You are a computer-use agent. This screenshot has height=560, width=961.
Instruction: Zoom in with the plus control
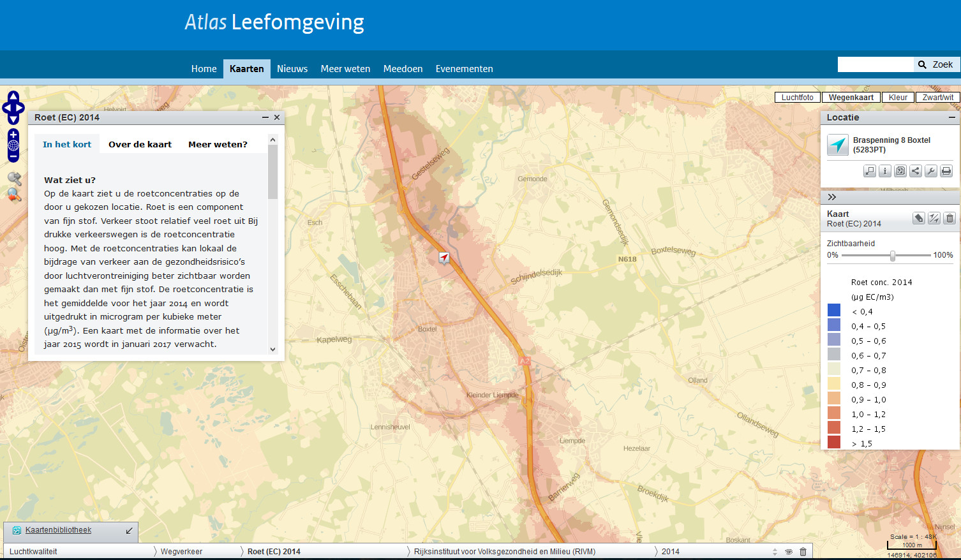point(13,135)
